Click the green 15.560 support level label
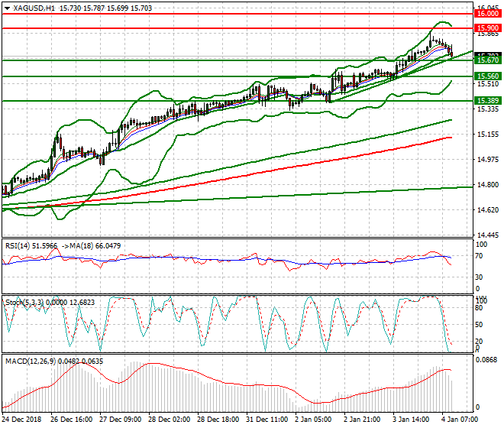Screen dimensions: 504x428 (488, 76)
